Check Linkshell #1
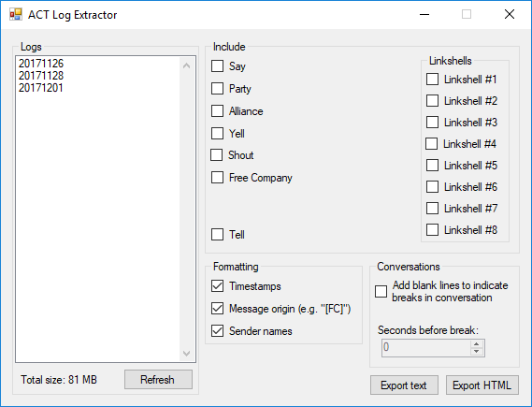 (432, 80)
